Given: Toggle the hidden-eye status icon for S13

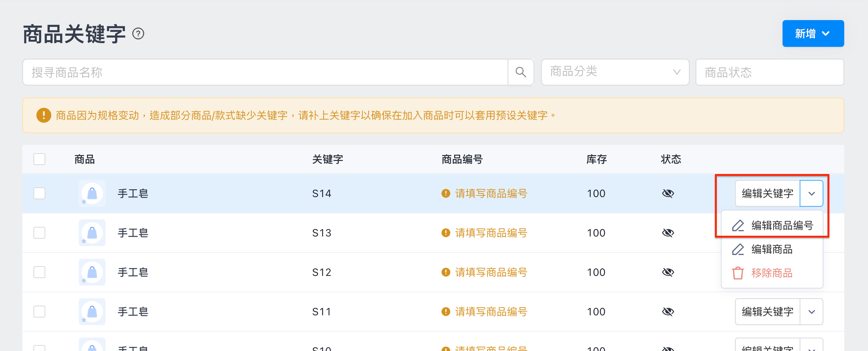Looking at the screenshot, I should click(668, 233).
